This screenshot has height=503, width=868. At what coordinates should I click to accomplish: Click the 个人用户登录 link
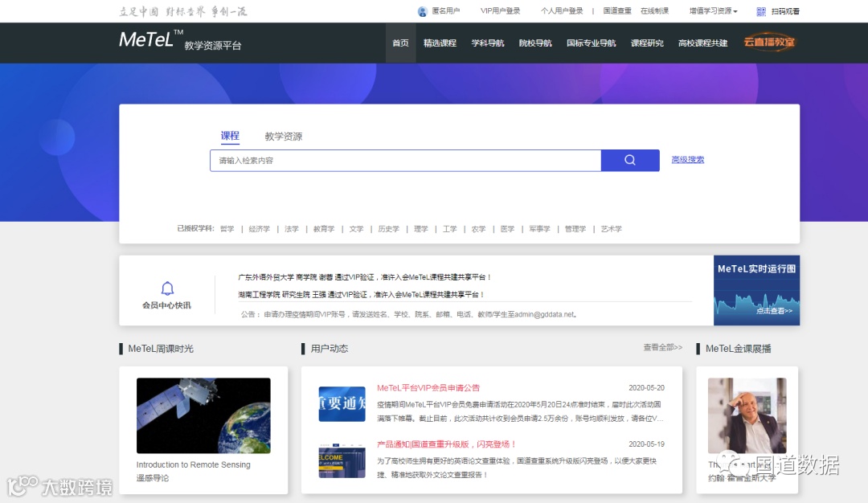click(562, 11)
